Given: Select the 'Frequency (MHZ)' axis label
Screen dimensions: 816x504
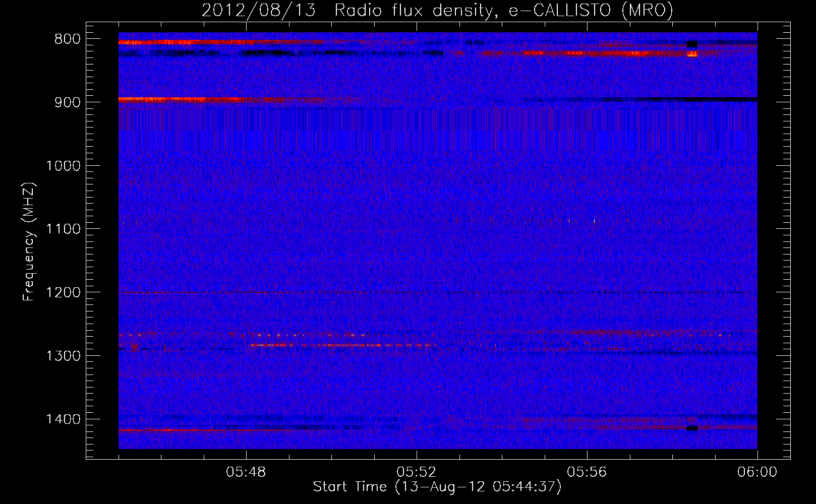Looking at the screenshot, I should [x=29, y=241].
